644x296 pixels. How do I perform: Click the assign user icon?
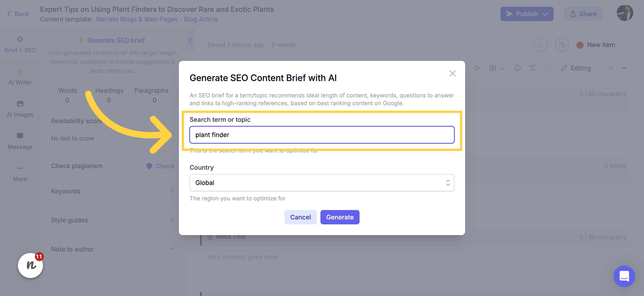(x=540, y=45)
